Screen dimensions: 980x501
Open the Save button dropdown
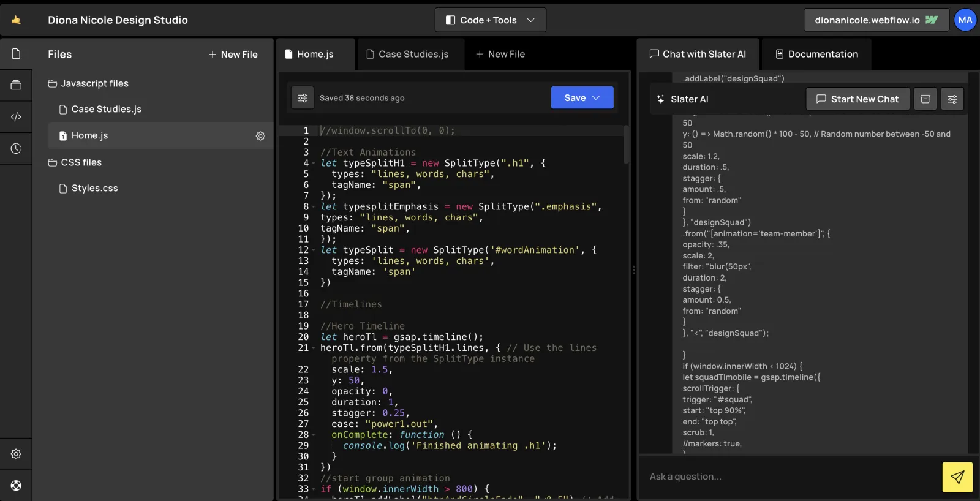click(596, 97)
